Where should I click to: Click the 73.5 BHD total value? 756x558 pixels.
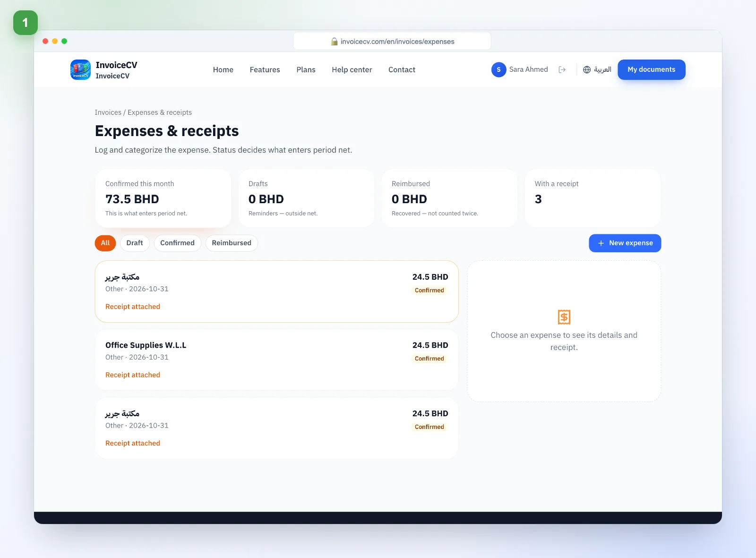point(132,199)
